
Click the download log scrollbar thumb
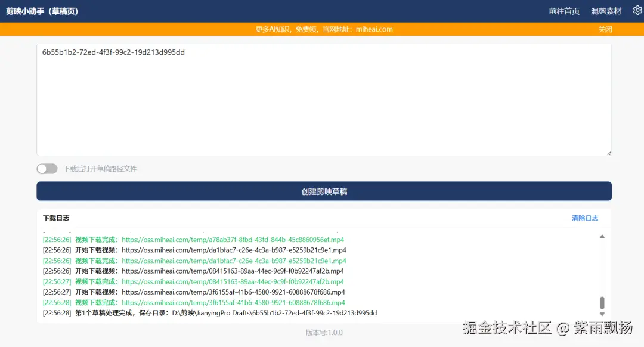pos(602,303)
